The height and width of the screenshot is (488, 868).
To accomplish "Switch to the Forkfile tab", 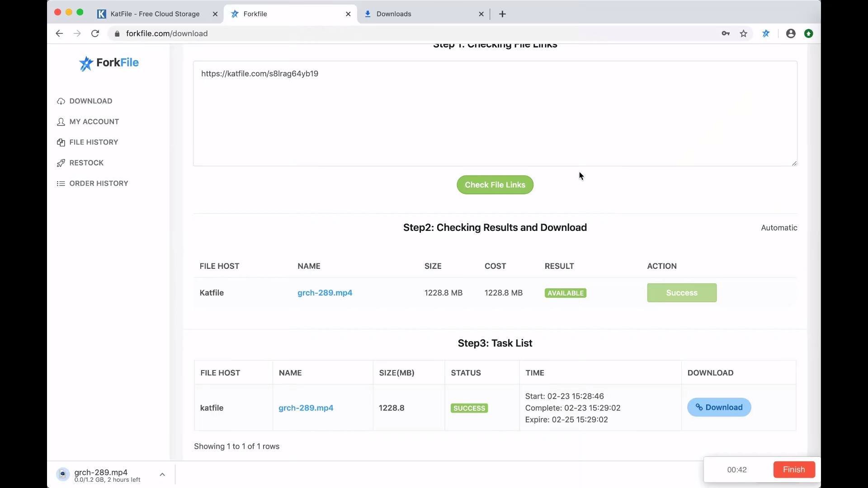I will [290, 14].
